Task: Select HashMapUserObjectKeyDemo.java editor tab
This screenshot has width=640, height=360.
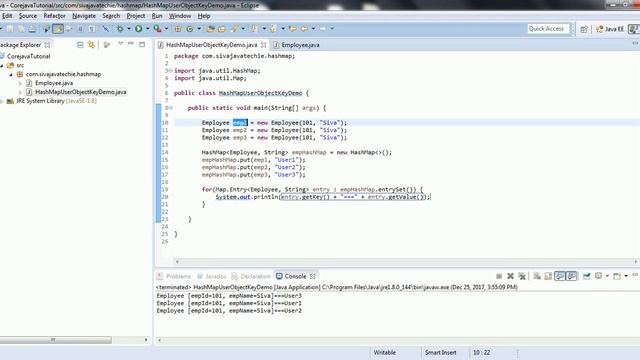Action: tap(211, 45)
